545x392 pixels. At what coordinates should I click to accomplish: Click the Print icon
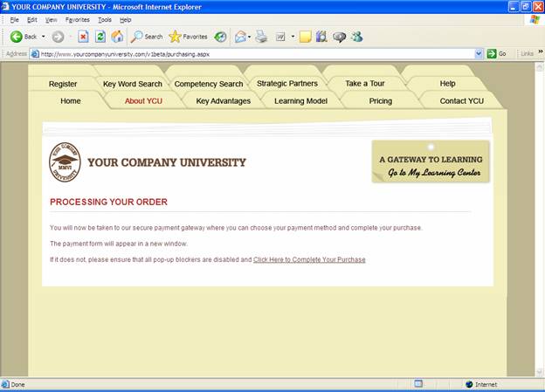261,37
